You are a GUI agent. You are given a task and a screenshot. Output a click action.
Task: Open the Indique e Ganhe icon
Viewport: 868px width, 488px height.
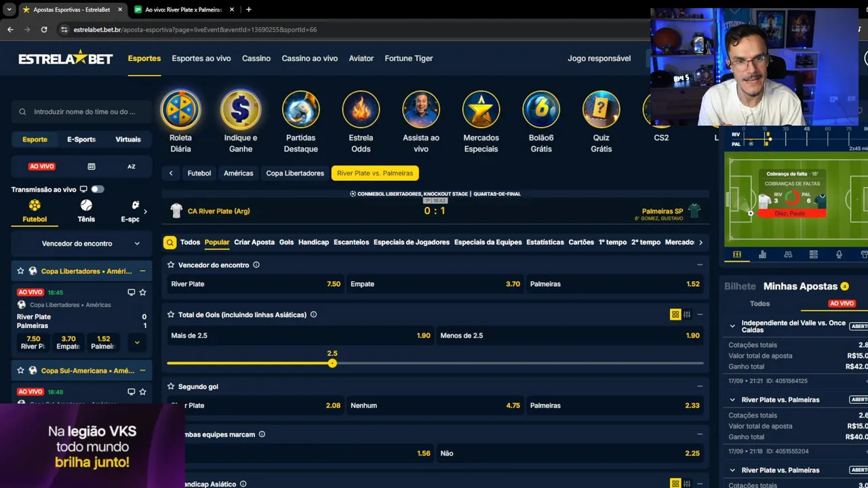(241, 110)
